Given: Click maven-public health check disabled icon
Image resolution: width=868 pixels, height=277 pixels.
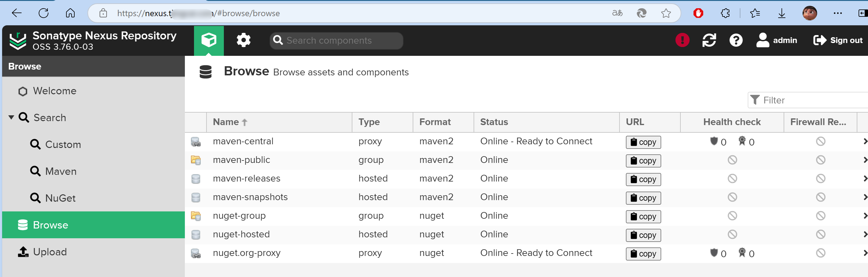Looking at the screenshot, I should (x=732, y=160).
